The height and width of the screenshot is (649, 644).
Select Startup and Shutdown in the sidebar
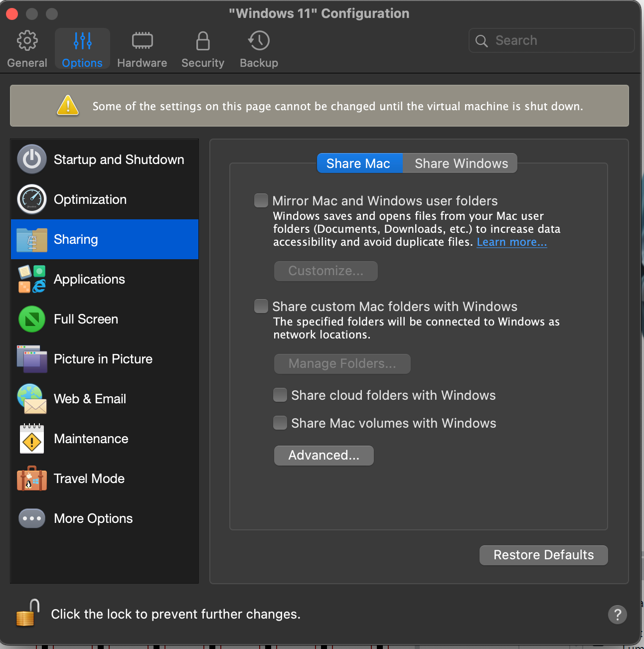click(105, 160)
